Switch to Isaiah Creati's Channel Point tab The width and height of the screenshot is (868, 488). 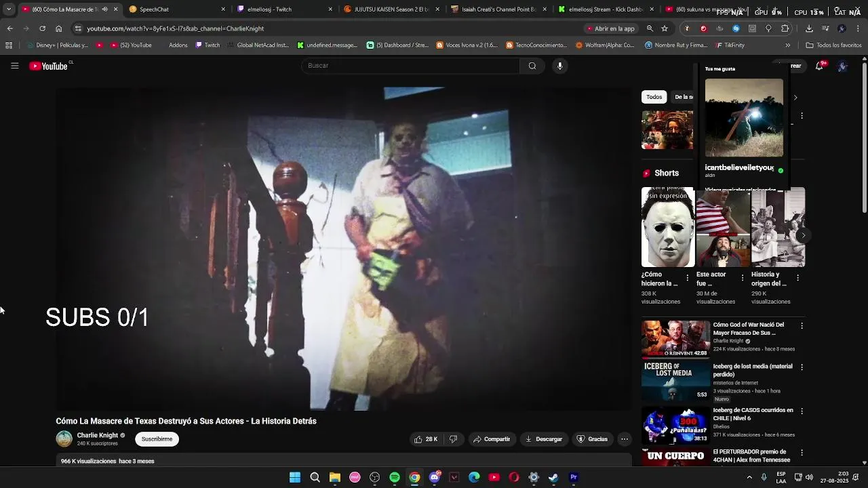click(x=498, y=9)
